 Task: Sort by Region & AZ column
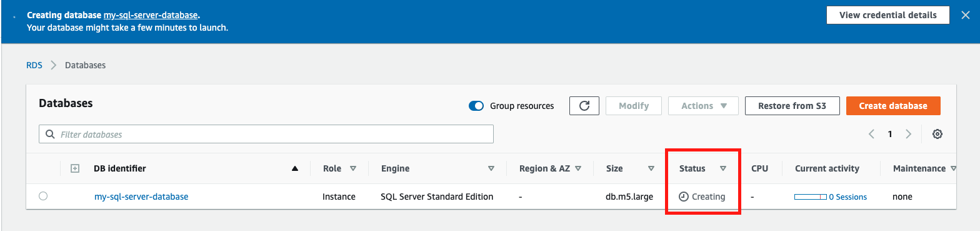coord(578,168)
